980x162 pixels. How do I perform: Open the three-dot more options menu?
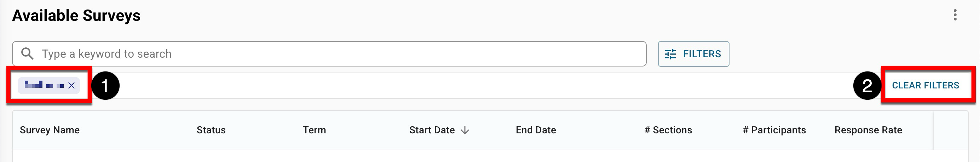[x=955, y=15]
